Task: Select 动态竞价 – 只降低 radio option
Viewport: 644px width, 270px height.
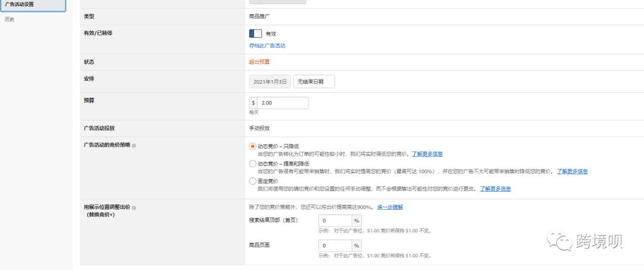Action: 253,146
